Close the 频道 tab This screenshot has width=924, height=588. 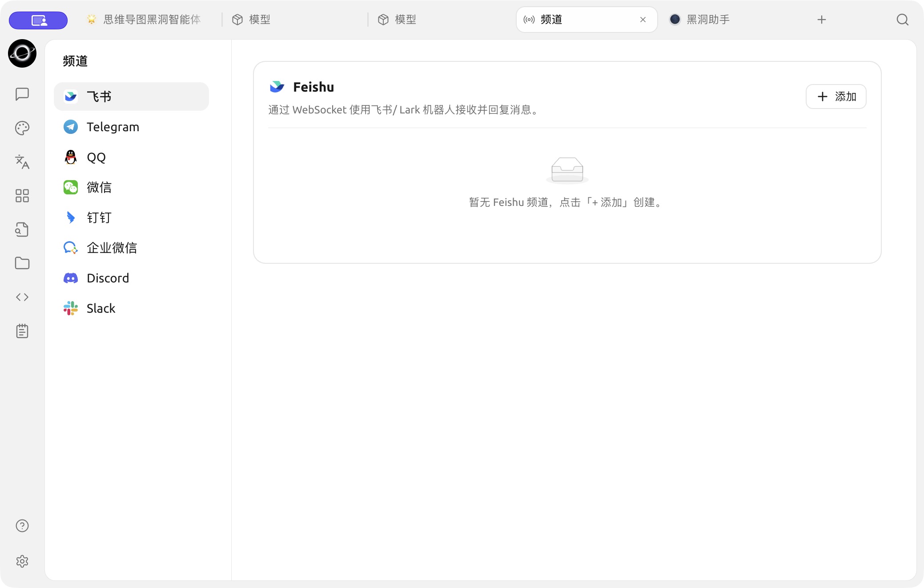tap(643, 20)
